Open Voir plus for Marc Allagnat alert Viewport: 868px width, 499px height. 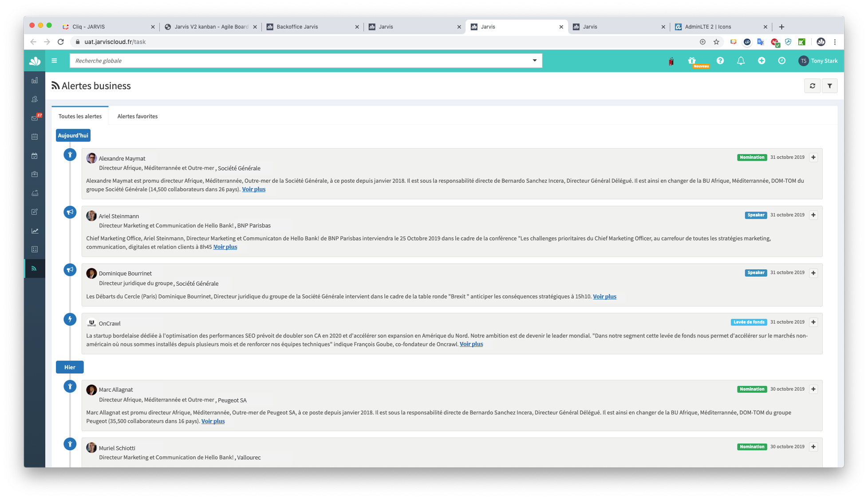click(213, 421)
